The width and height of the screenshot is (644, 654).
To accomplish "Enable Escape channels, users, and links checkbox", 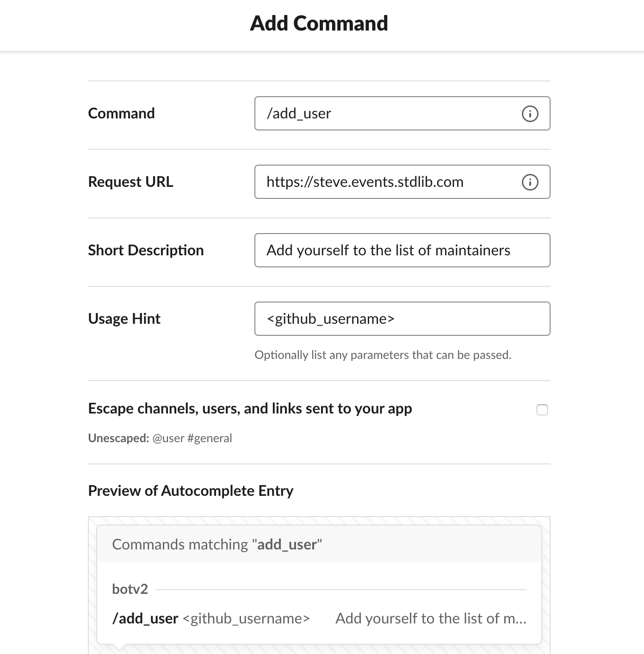I will point(542,410).
